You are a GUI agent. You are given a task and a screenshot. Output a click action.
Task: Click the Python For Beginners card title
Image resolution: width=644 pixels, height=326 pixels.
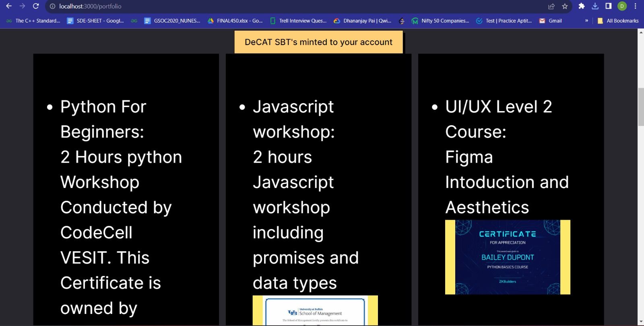click(x=103, y=119)
